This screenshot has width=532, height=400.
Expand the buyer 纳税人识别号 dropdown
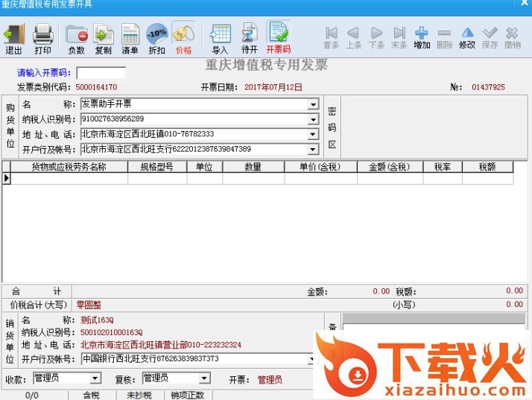coord(313,119)
